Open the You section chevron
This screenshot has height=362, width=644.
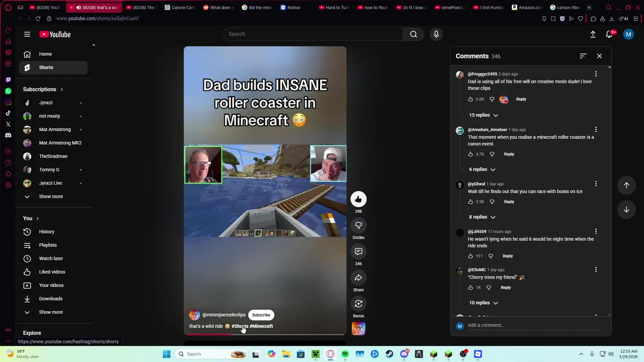point(37,219)
